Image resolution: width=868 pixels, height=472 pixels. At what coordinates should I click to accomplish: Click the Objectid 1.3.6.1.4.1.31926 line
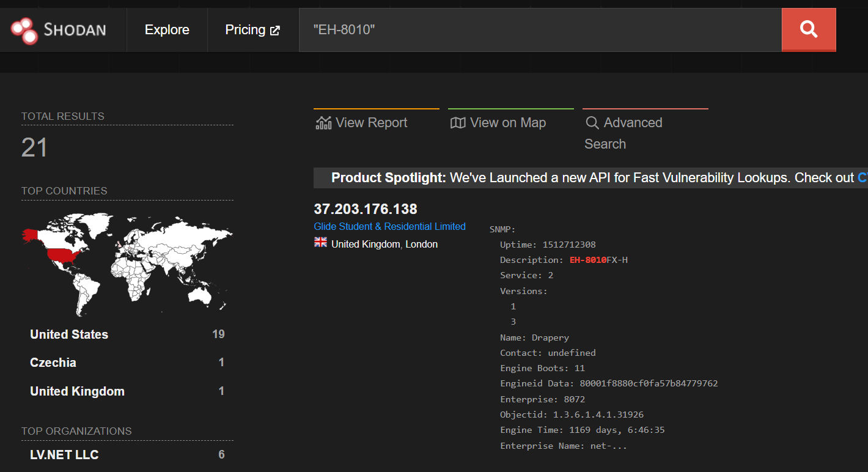tap(572, 415)
